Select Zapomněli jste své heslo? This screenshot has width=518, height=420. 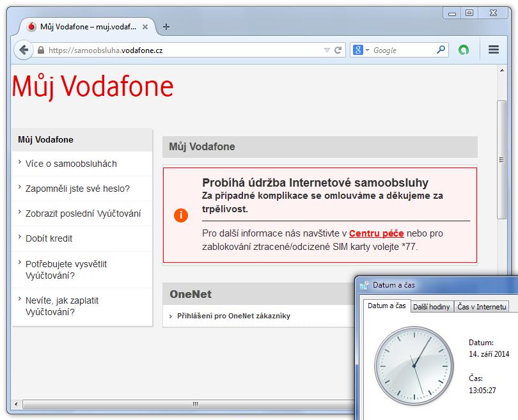tap(77, 189)
